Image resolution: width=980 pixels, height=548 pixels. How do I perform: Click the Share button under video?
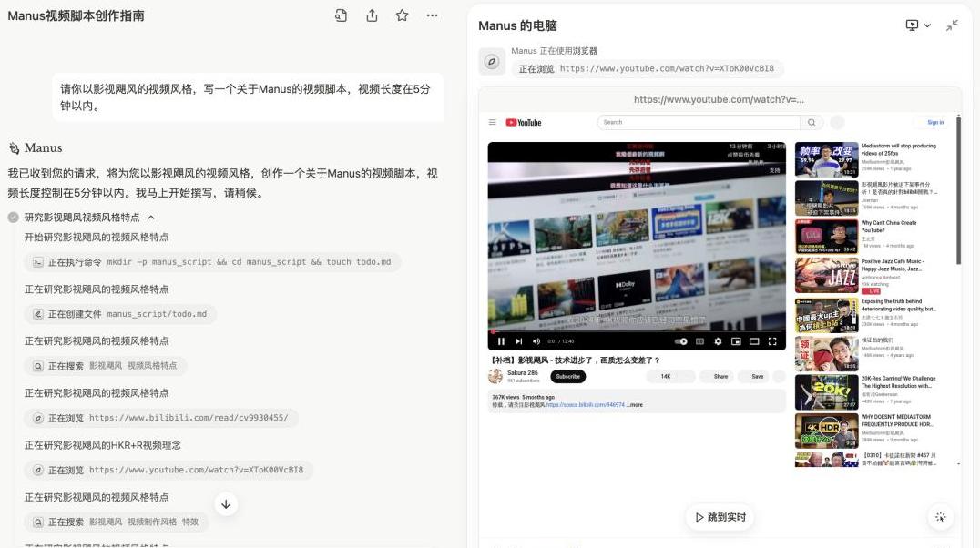coord(716,376)
